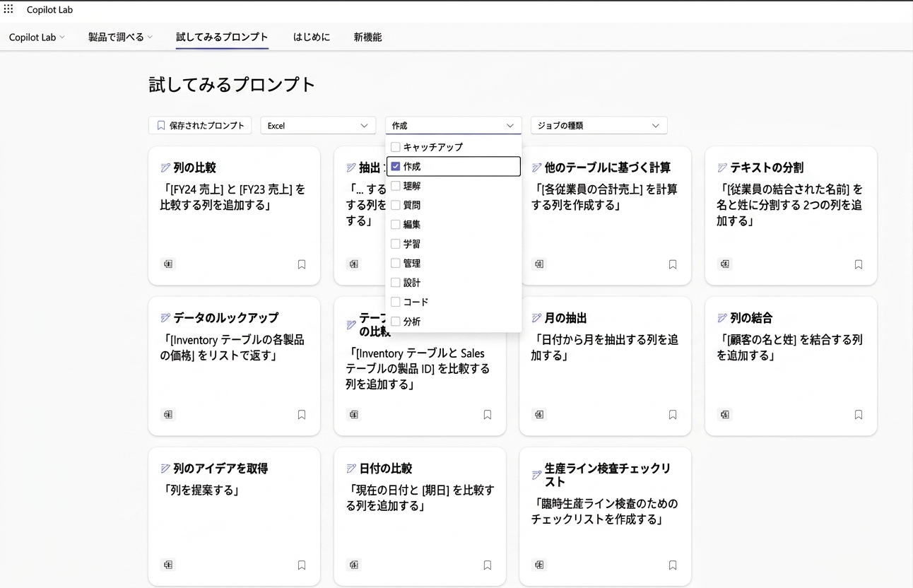Screen dimensions: 913x588
Task: Check the キャッチアップ checkbox
Action: [x=396, y=147]
